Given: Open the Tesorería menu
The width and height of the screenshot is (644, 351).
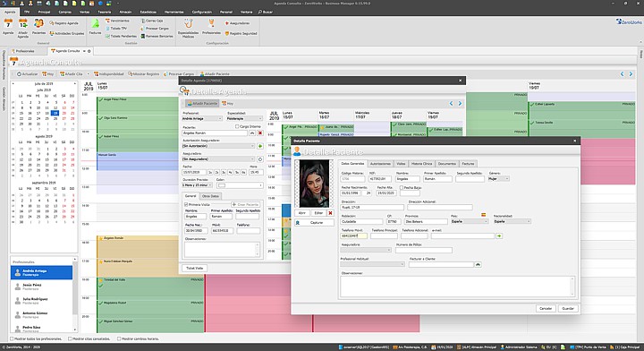Looking at the screenshot, I should (105, 12).
